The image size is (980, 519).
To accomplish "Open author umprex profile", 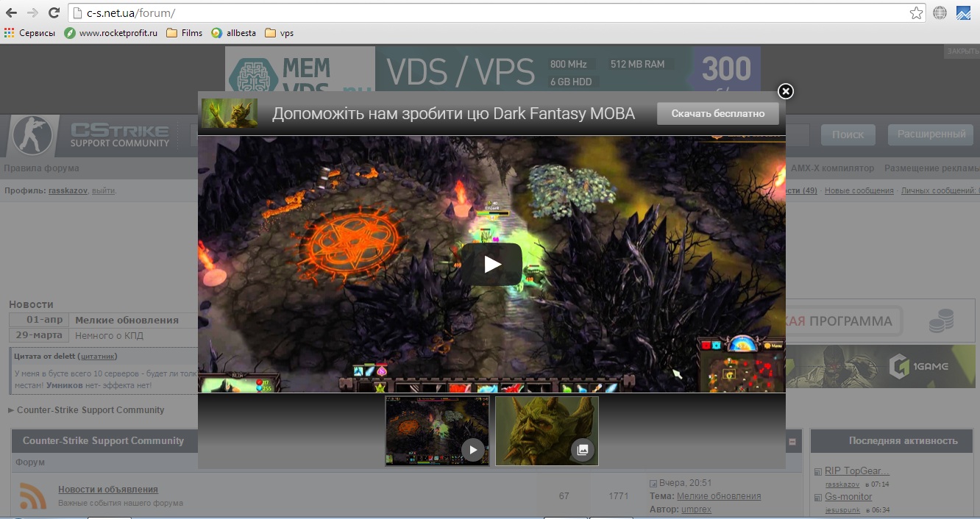I will [696, 509].
